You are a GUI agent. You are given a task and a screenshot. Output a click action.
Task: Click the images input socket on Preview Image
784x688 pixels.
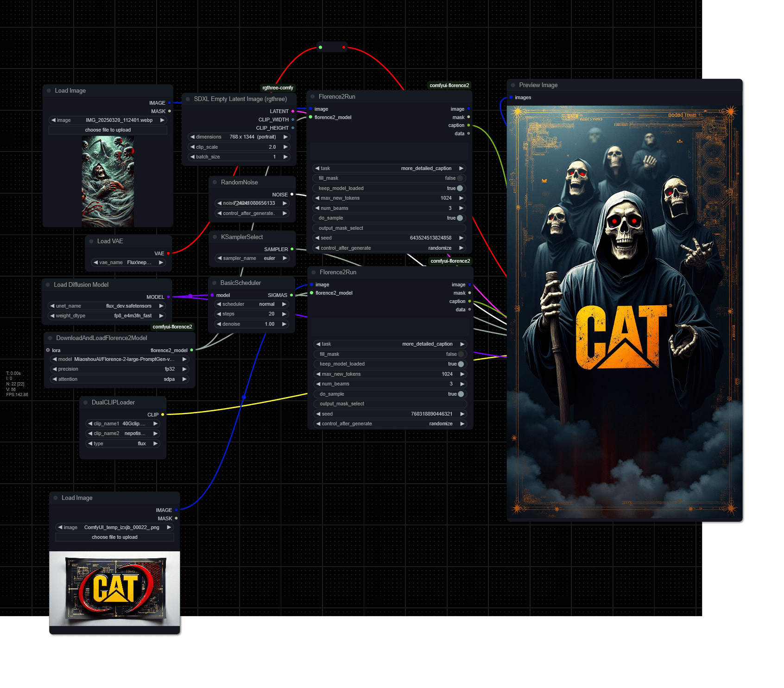(511, 97)
